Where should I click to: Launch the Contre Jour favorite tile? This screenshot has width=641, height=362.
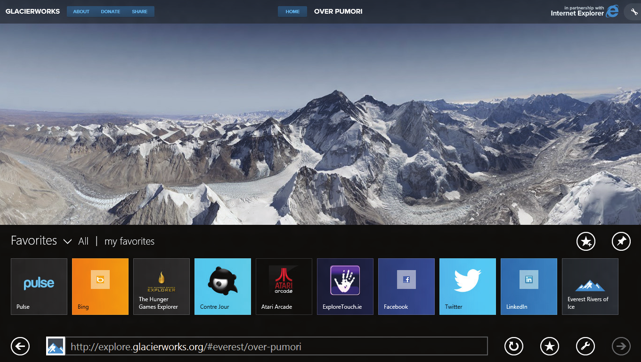click(x=223, y=286)
